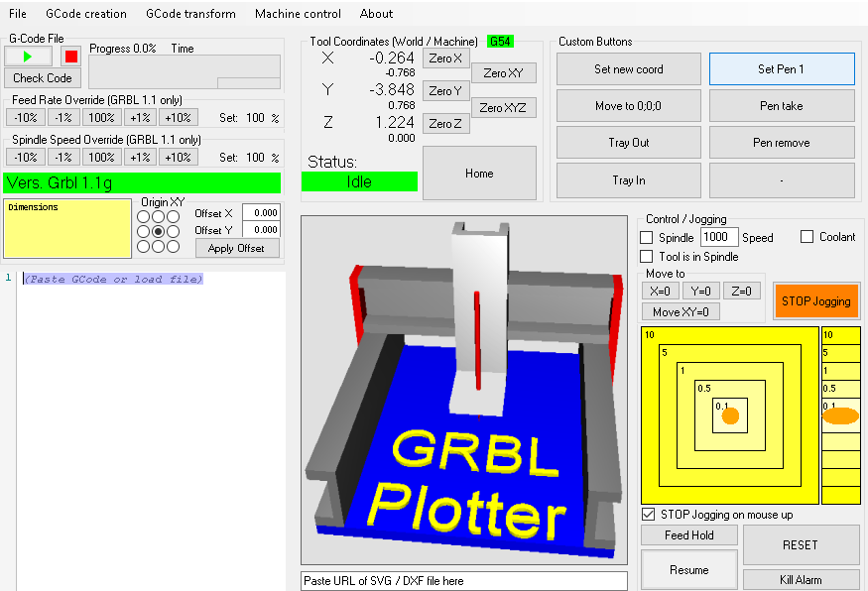The width and height of the screenshot is (868, 591).
Task: Click the Home button
Action: point(479,174)
